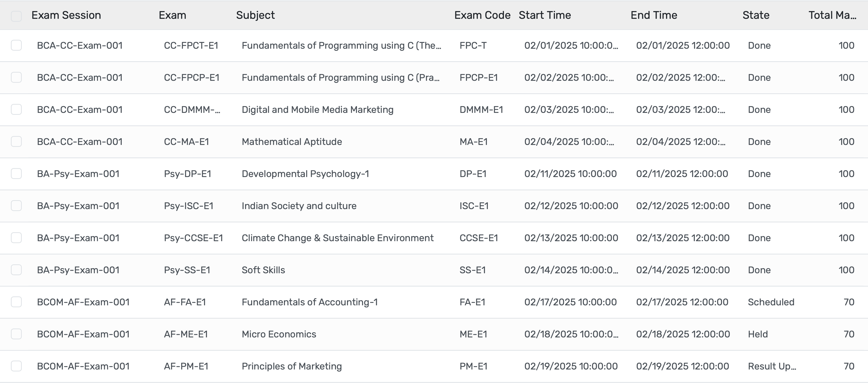Select the checkbox for Principles of Marketing
The width and height of the screenshot is (868, 383).
(x=16, y=366)
